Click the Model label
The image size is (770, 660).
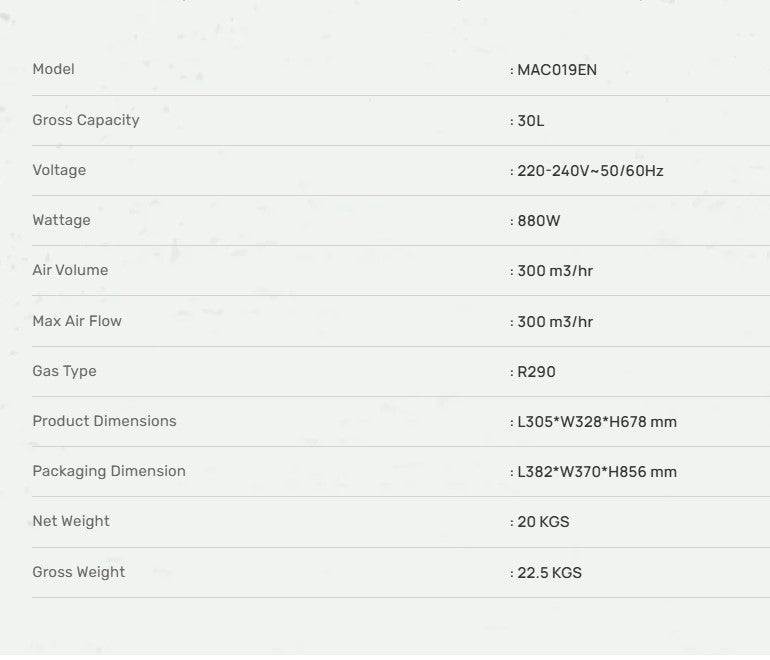click(x=53, y=69)
